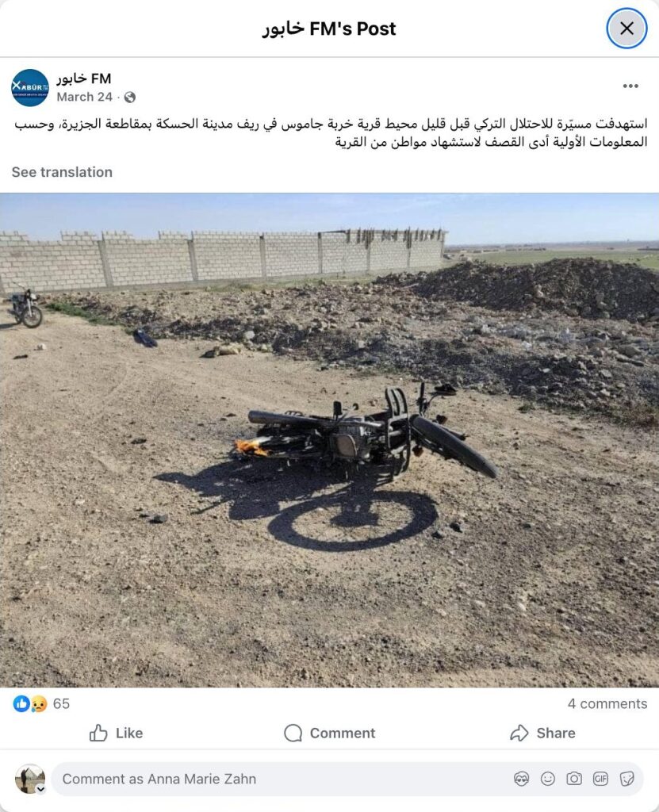Open the emoji picker in comment box
659x812 pixels.
coord(548,779)
